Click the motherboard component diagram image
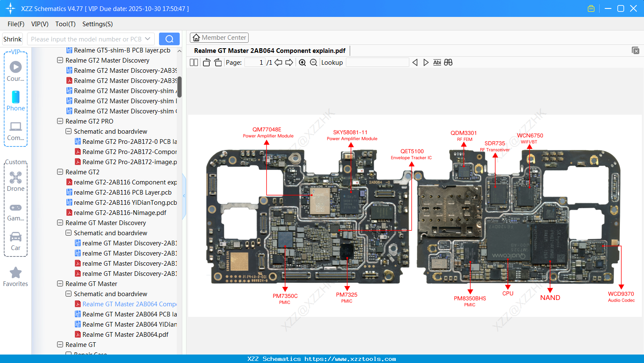This screenshot has height=363, width=644. pyautogui.click(x=414, y=216)
